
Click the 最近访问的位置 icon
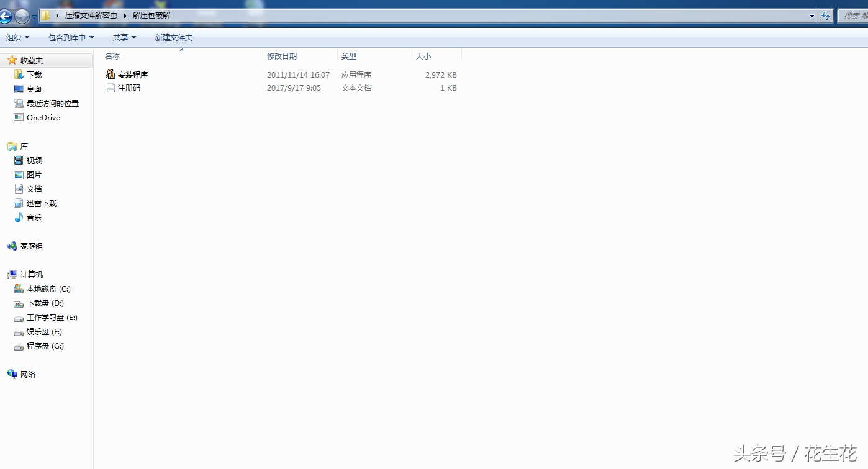(x=19, y=104)
